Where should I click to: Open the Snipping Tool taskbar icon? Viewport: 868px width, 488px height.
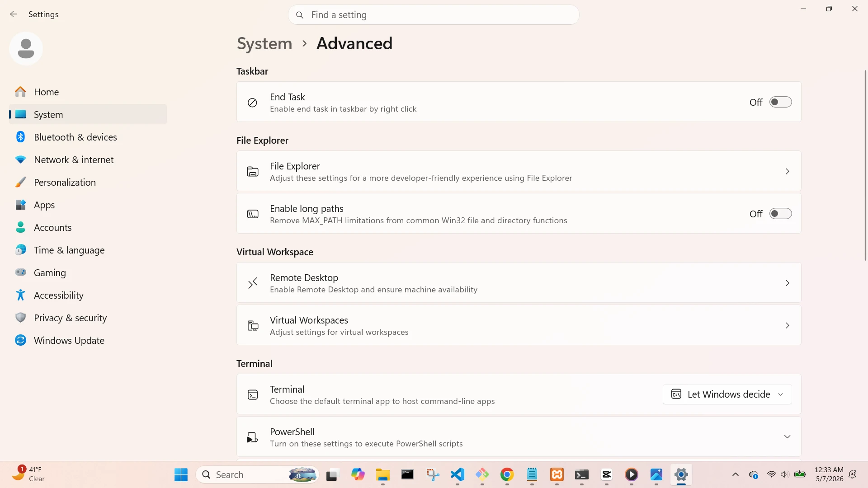coord(433,474)
